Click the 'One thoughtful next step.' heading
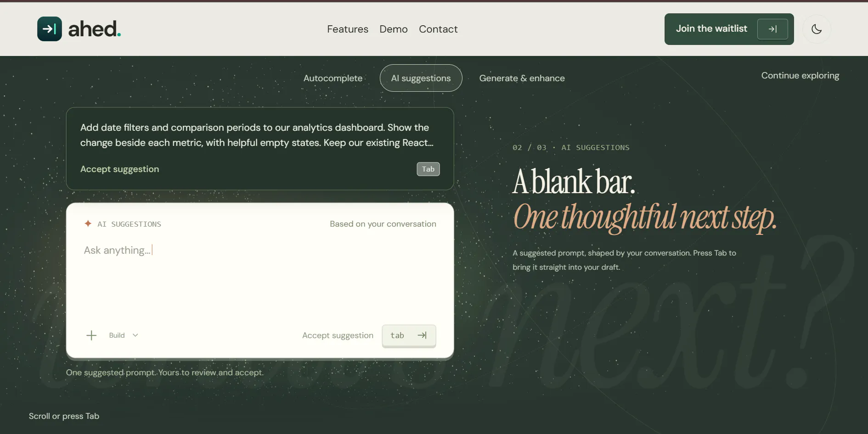The height and width of the screenshot is (434, 868). pyautogui.click(x=645, y=217)
